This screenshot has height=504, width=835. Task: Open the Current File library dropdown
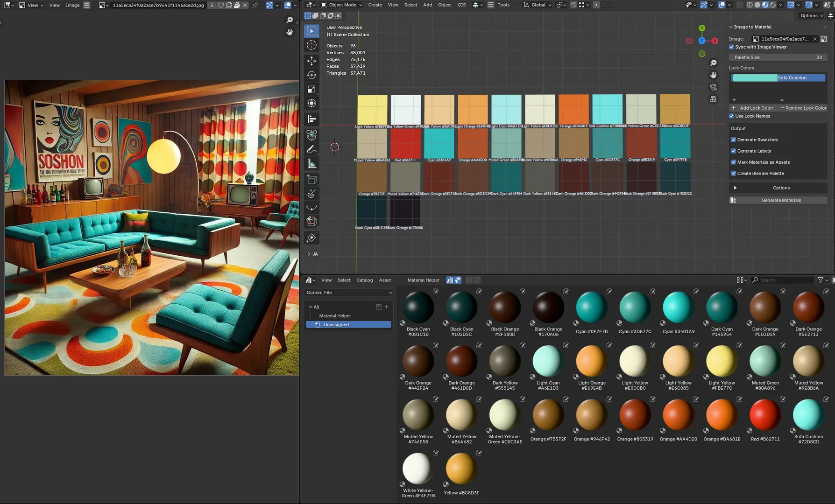tap(349, 293)
